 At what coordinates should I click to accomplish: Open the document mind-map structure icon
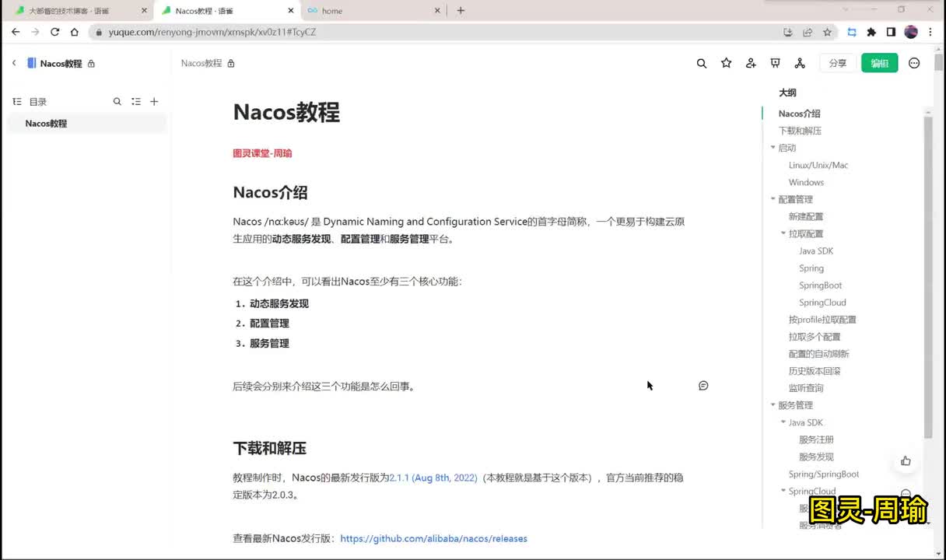(800, 63)
